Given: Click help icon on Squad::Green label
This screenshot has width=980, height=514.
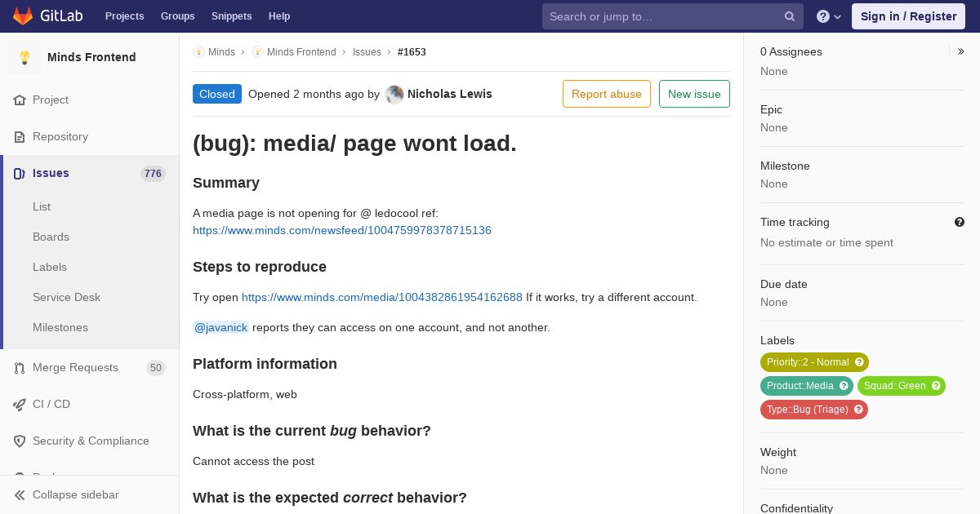Looking at the screenshot, I should pyautogui.click(x=936, y=386).
